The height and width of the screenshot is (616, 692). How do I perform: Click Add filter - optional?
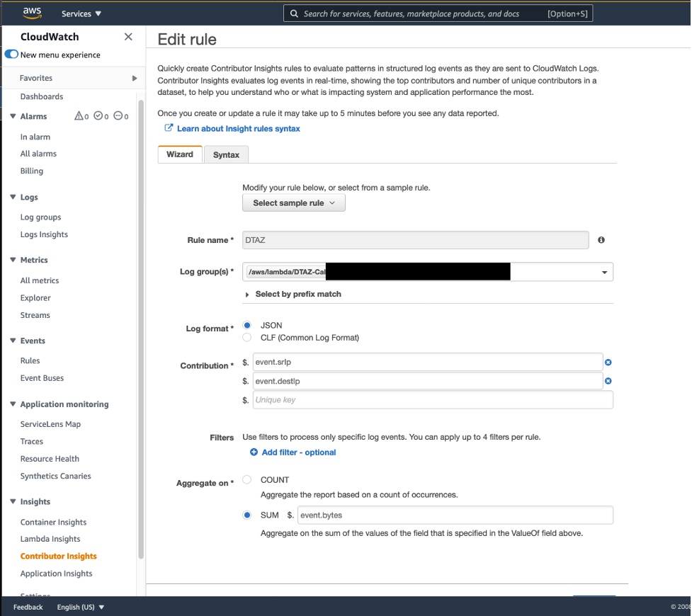click(x=293, y=452)
